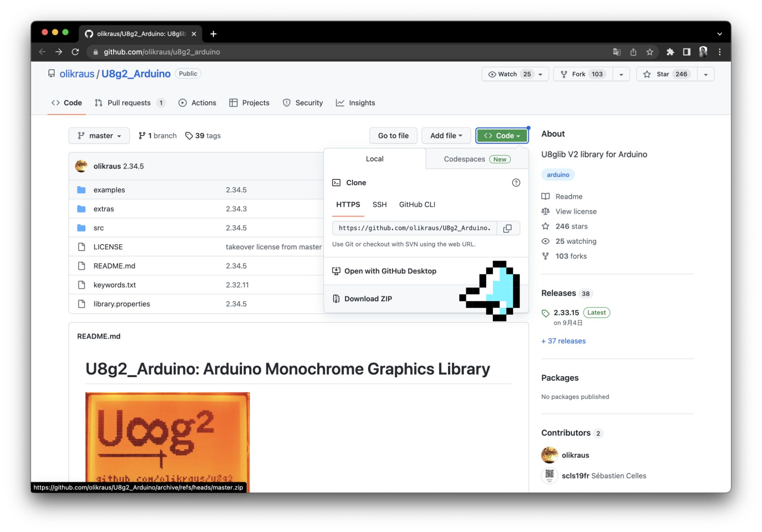Click the browser forward arrow

pos(59,52)
